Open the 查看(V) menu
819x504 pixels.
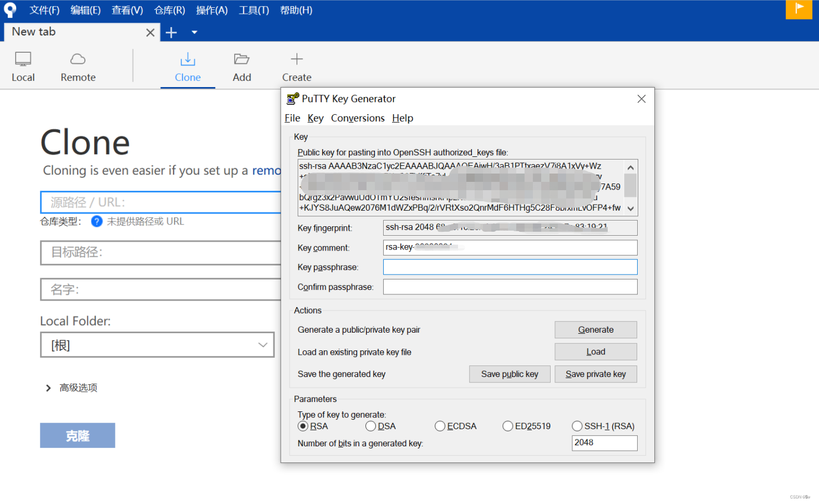(127, 10)
